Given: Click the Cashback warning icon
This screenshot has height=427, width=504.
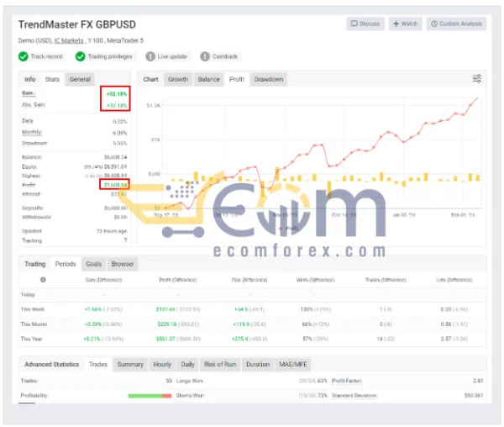Looking at the screenshot, I should click(x=205, y=56).
